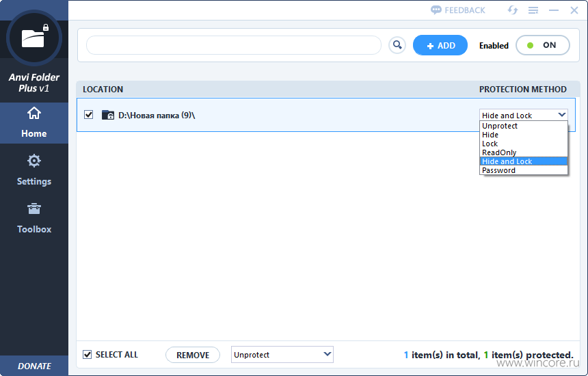The height and width of the screenshot is (376, 588).
Task: Click the locked folder icon of D:\Новая папка (9)
Action: point(108,115)
